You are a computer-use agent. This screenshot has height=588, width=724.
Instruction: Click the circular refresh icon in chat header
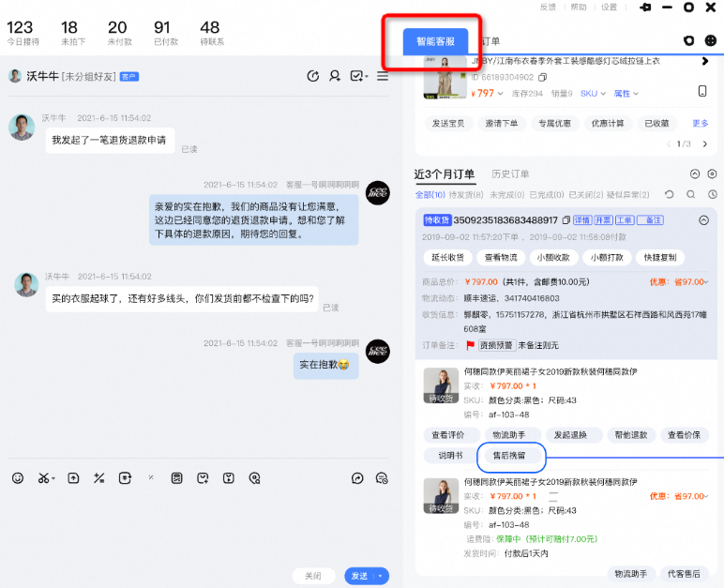click(x=313, y=76)
